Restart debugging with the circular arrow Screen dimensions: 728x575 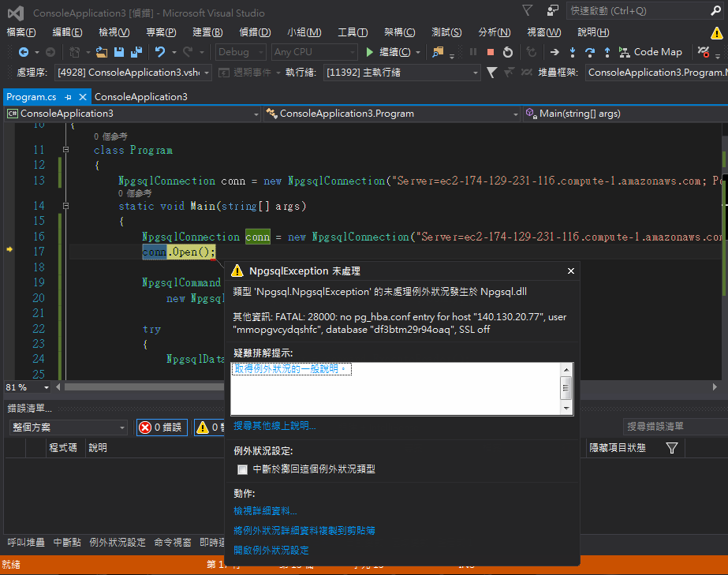508,52
